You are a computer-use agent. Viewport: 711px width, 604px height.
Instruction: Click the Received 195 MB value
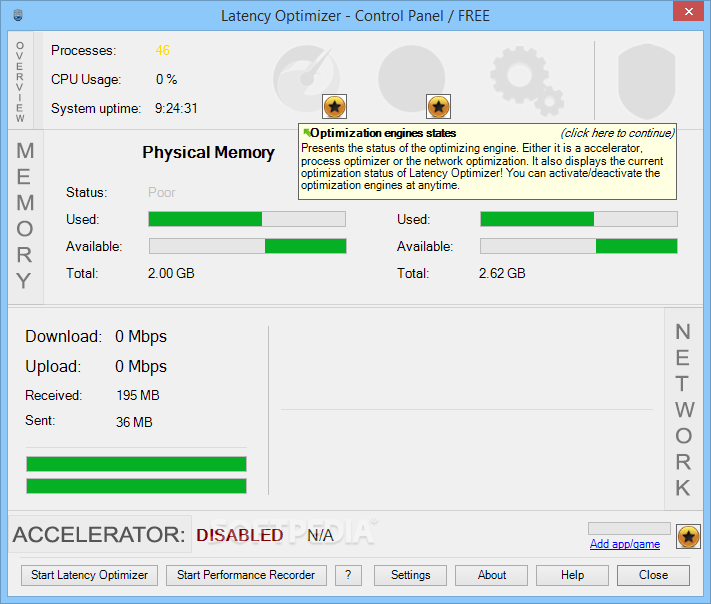click(138, 395)
